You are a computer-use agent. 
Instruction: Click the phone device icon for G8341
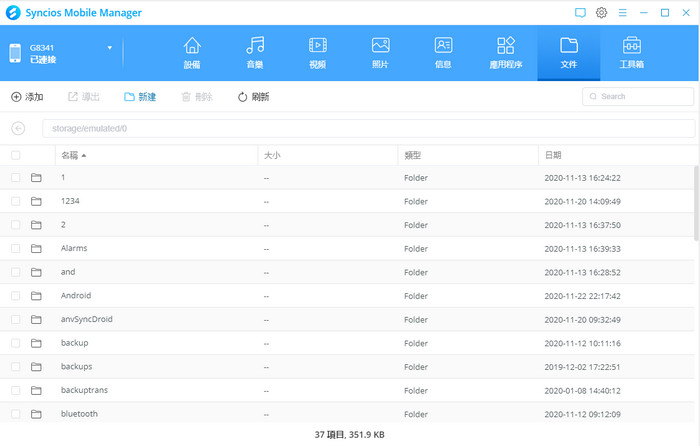point(15,53)
